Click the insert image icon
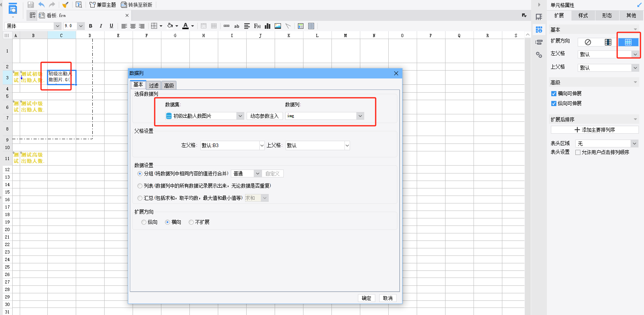Screen dimensions: 644x315 278,26
